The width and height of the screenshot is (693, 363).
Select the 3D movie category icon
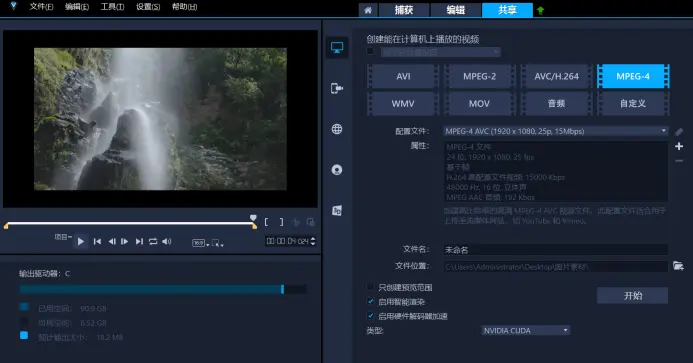(x=337, y=210)
